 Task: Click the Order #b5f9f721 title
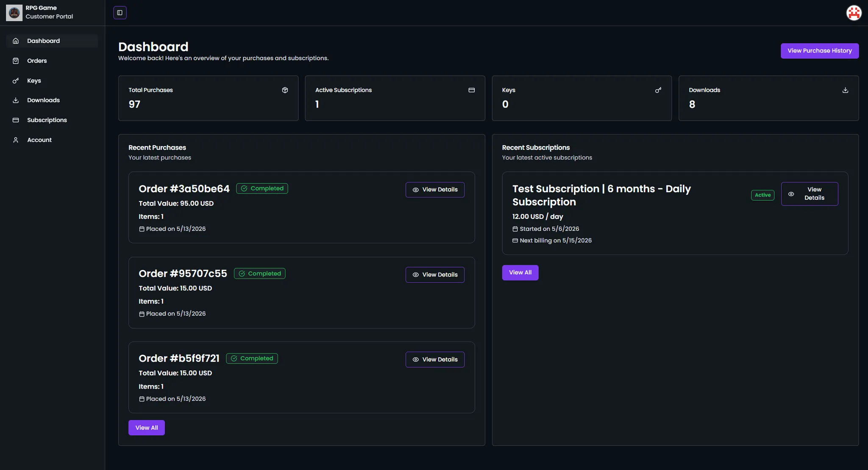[x=179, y=359]
